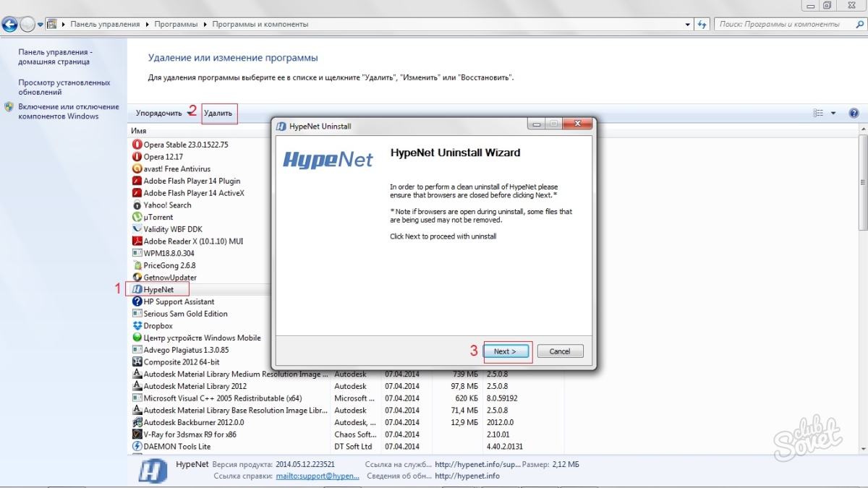Image resolution: width=868 pixels, height=488 pixels.
Task: Go back with the back arrow
Action: point(9,24)
